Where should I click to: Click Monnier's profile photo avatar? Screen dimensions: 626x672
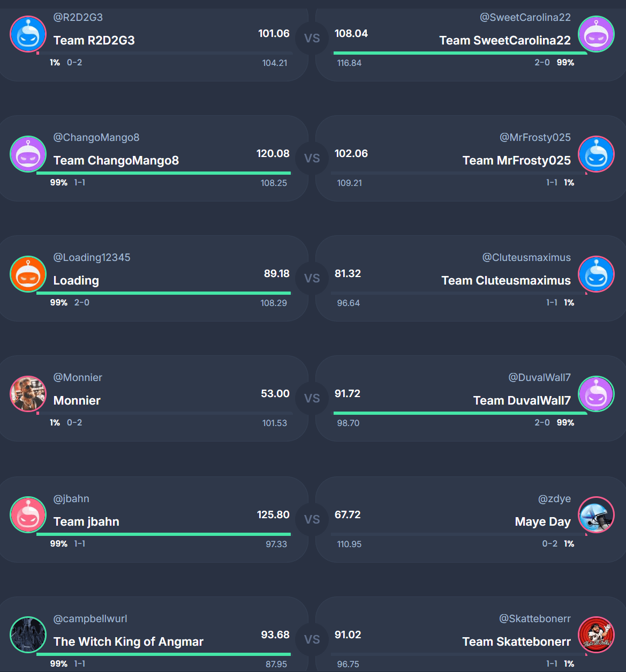coord(28,394)
